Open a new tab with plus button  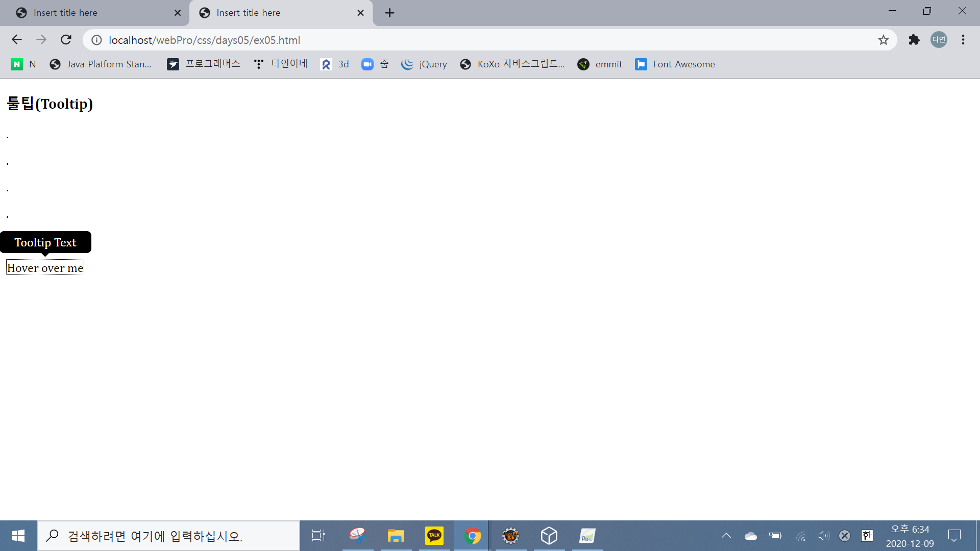click(x=389, y=13)
